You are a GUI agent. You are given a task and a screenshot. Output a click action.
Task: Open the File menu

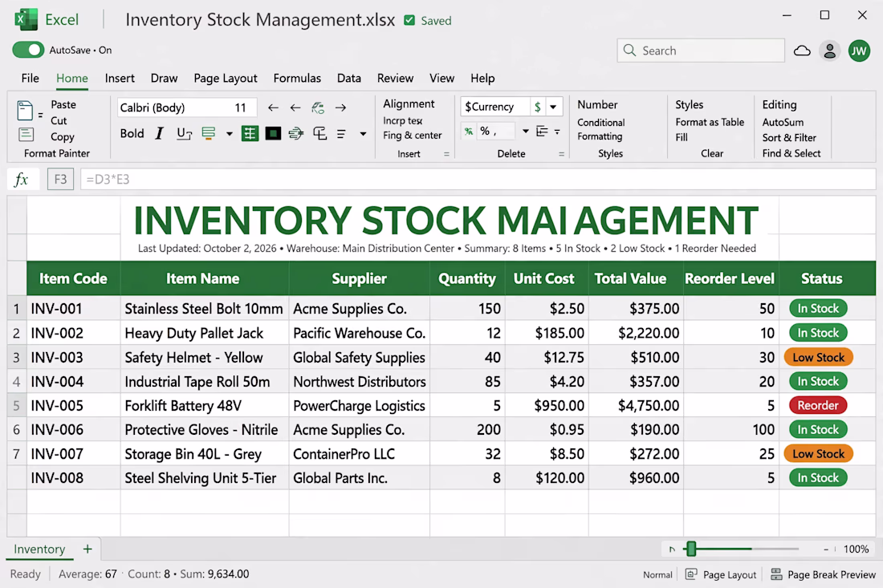tap(30, 78)
